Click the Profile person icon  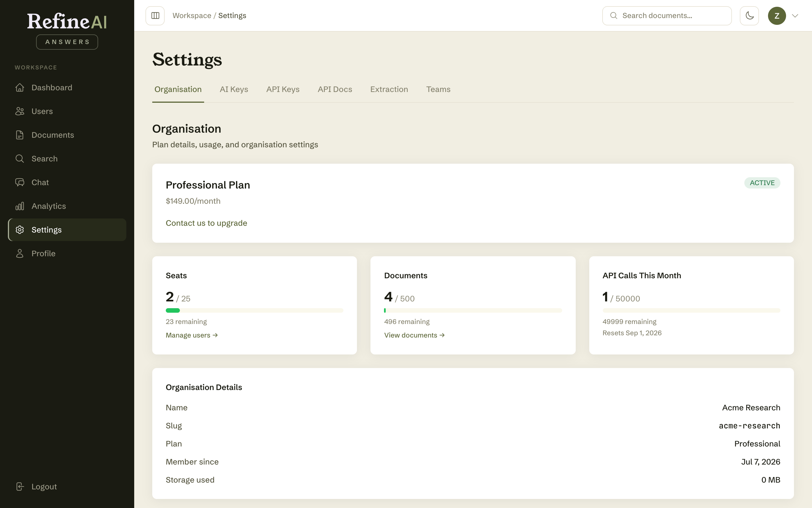click(x=20, y=253)
